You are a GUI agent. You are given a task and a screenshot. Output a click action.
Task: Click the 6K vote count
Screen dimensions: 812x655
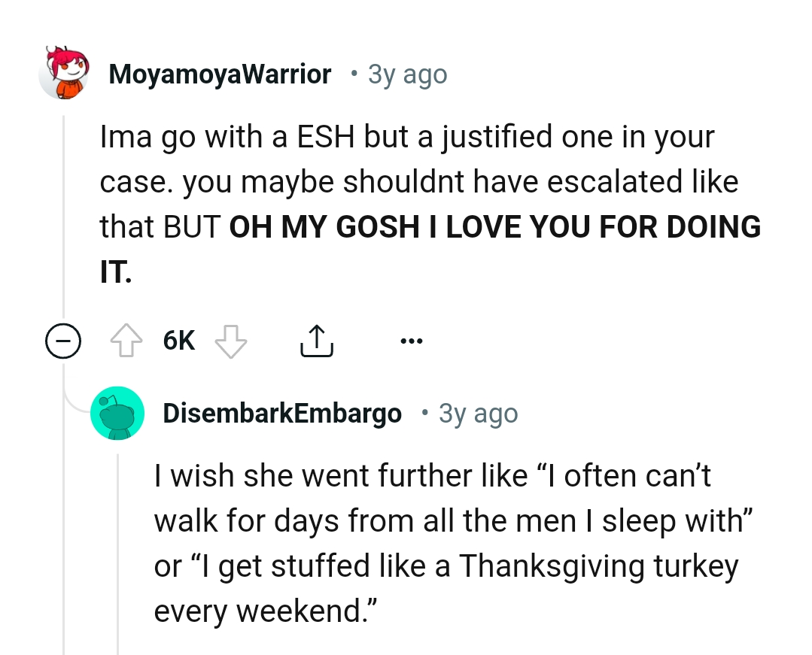pos(178,340)
